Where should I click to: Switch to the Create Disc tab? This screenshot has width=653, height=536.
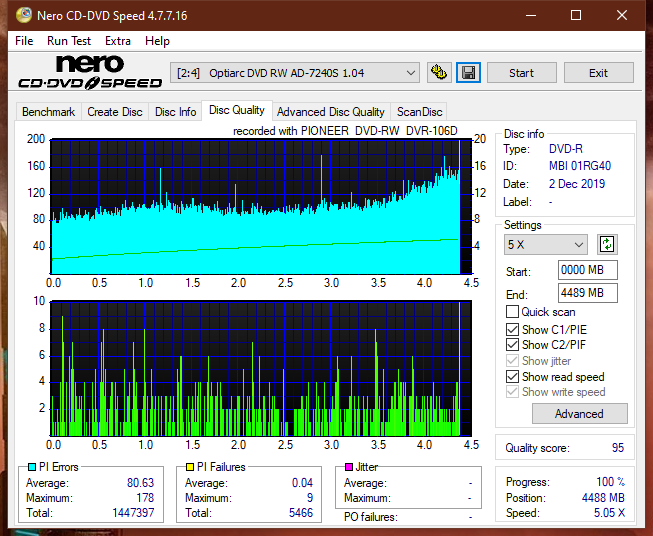(x=115, y=112)
